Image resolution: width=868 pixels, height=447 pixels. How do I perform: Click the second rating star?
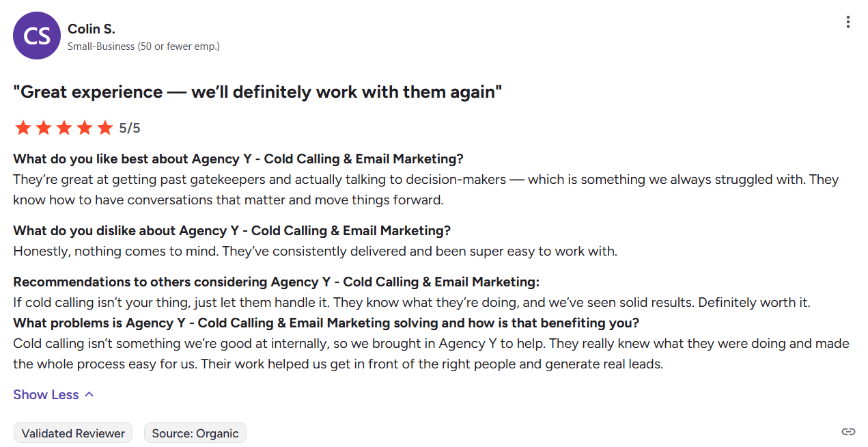coord(44,128)
